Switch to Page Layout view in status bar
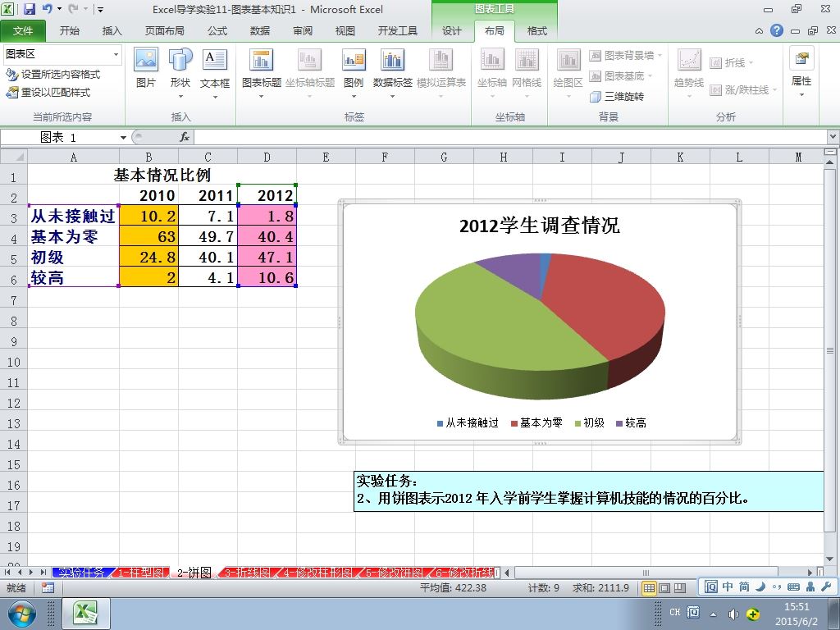 click(664, 588)
